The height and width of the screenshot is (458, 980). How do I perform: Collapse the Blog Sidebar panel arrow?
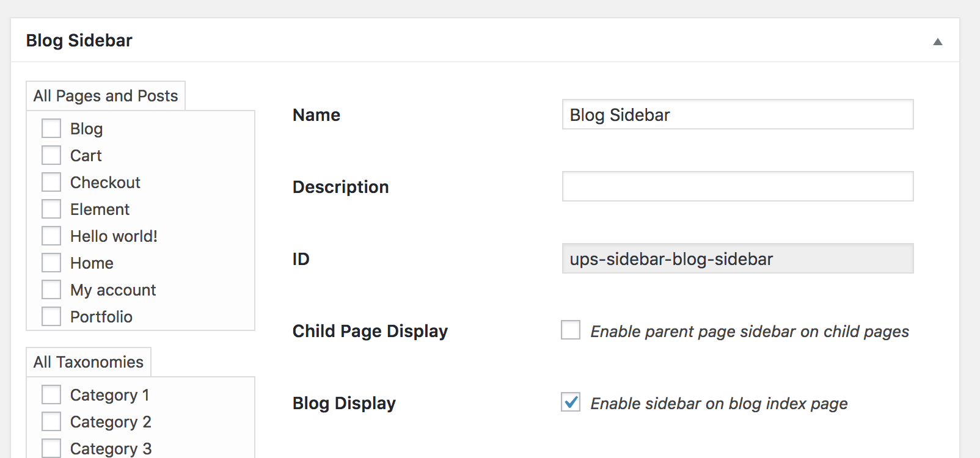pos(937,42)
